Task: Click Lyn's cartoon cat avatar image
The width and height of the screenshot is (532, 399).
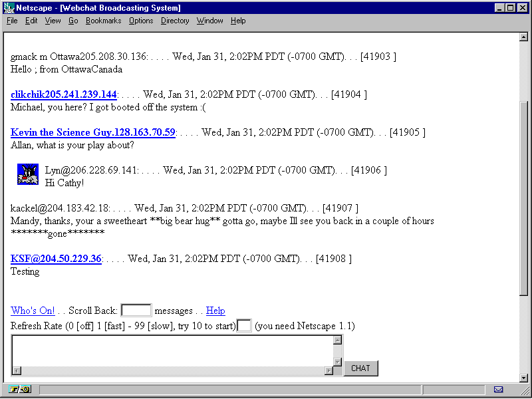Action: [28, 174]
